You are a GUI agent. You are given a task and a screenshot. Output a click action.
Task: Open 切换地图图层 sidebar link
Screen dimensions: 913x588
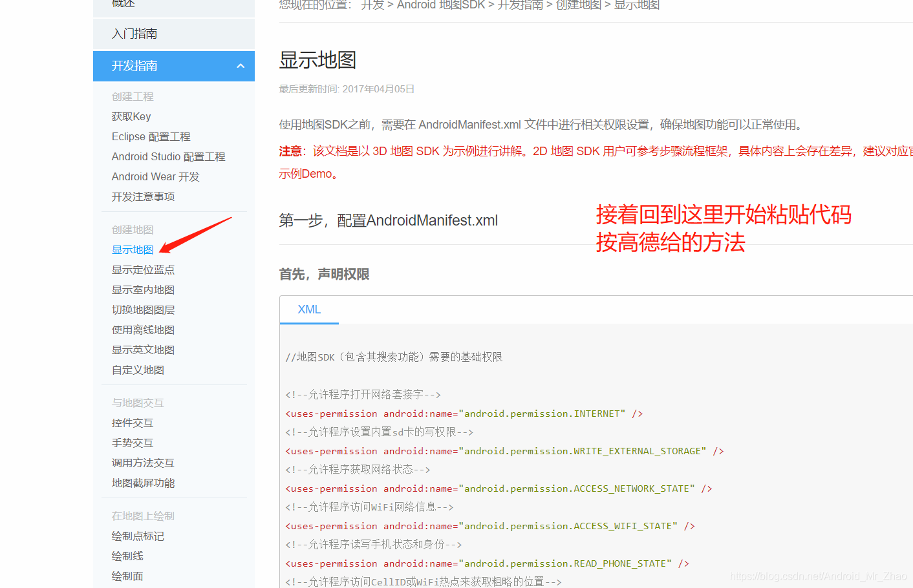coord(143,310)
